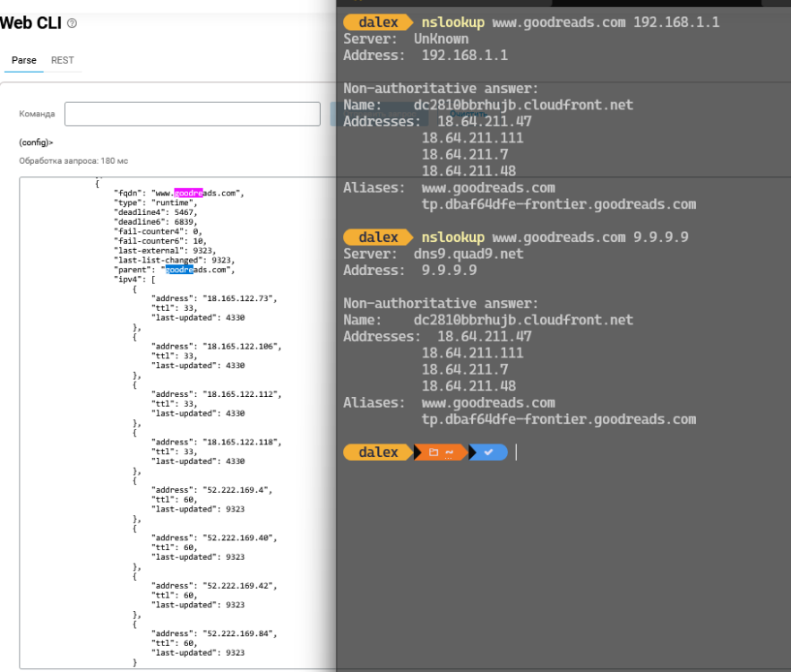Click "Server: dns9.quad9.net" line in terminal
791x672 pixels.
434,254
